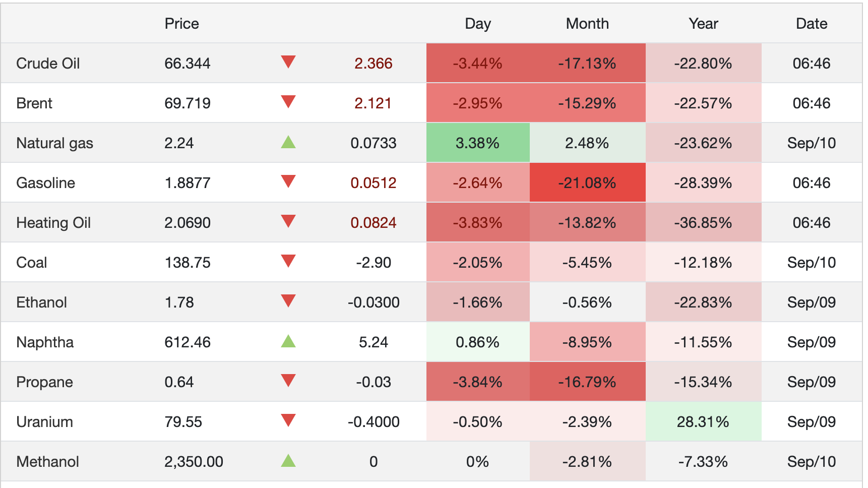Select Brent price 69.719
868x488 pixels.
click(187, 103)
